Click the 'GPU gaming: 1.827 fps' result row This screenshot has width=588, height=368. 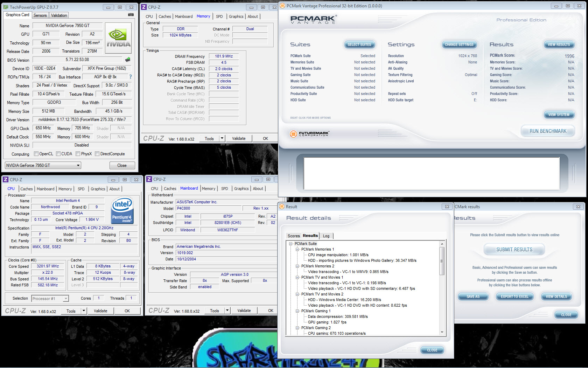click(327, 322)
